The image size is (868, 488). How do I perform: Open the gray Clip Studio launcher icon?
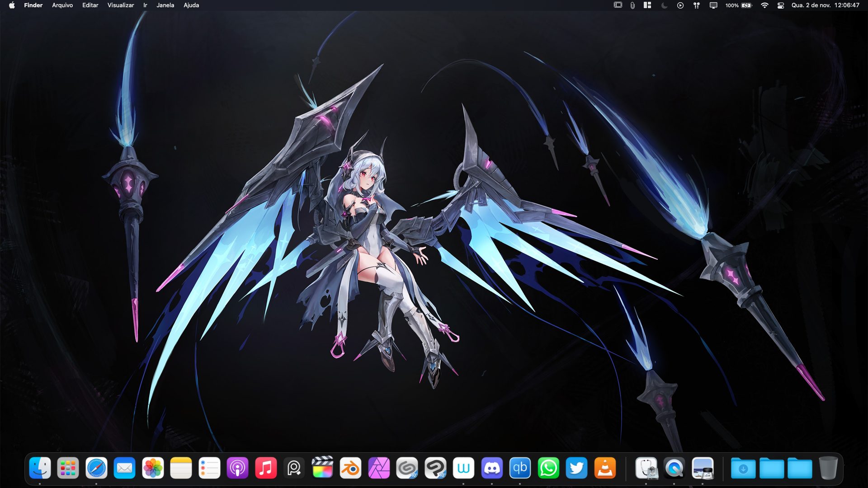[407, 468]
